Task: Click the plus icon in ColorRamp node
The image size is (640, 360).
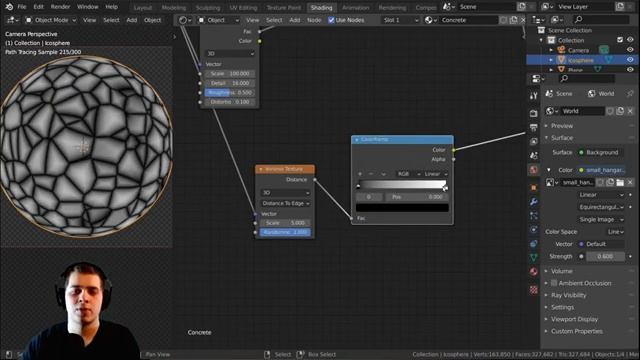Action: click(360, 174)
